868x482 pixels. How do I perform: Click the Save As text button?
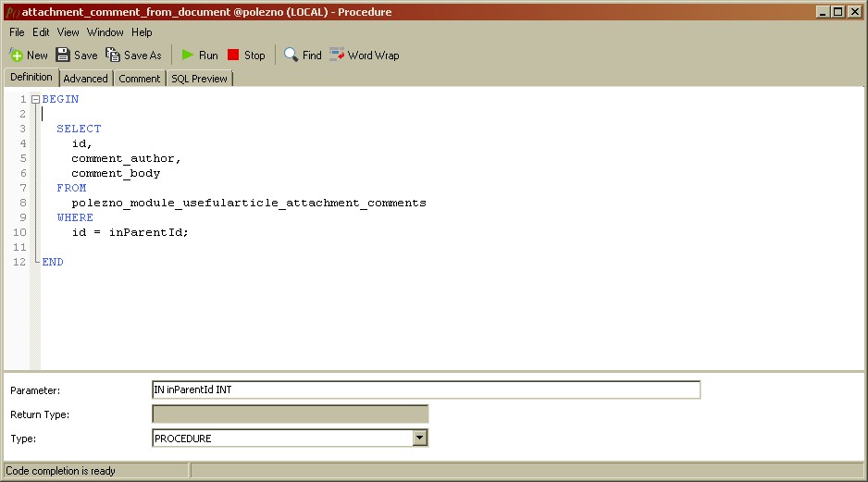click(x=143, y=56)
